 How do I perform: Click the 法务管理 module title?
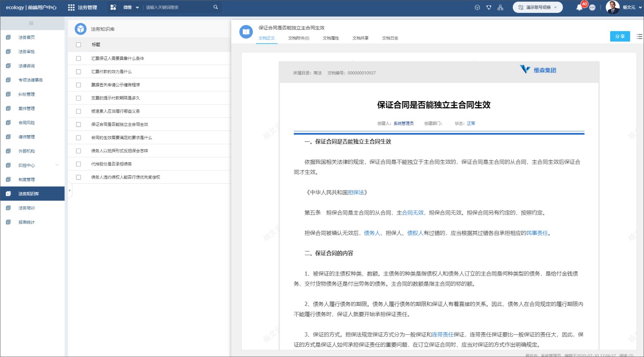(x=87, y=7)
